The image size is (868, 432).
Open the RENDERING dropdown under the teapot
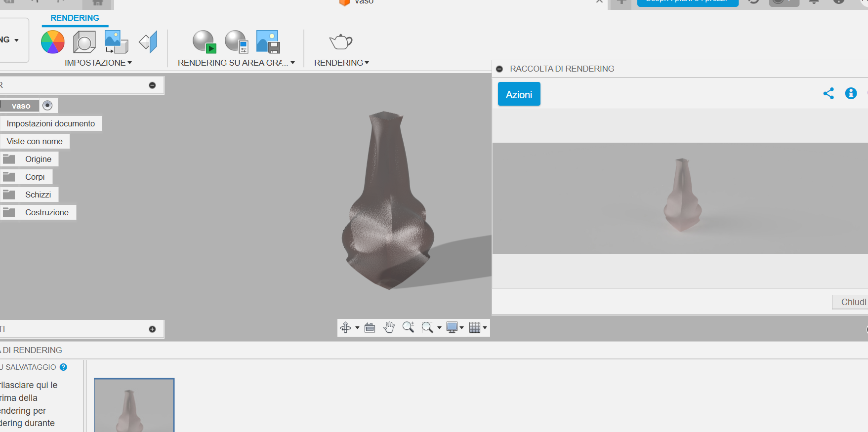point(341,63)
